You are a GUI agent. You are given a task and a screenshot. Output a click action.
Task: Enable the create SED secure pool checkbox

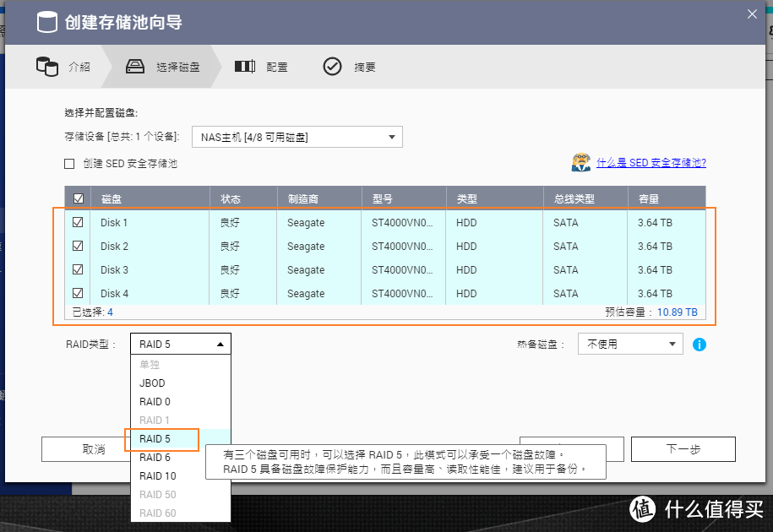(x=69, y=164)
